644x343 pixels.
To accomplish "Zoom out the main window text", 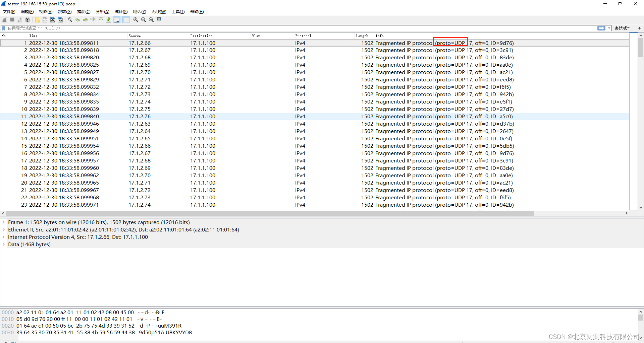I will [x=144, y=20].
